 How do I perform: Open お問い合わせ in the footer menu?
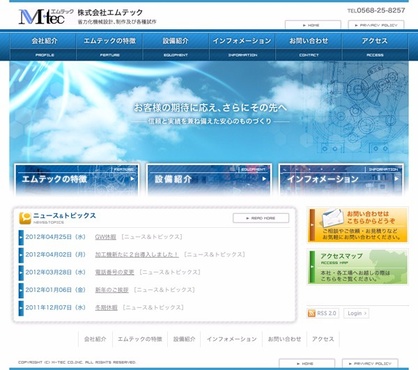coord(284,339)
